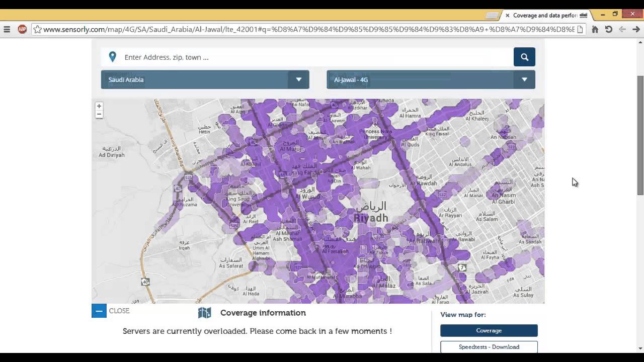Click the location pin icon
Image resolution: width=644 pixels, height=362 pixels.
pyautogui.click(x=113, y=57)
